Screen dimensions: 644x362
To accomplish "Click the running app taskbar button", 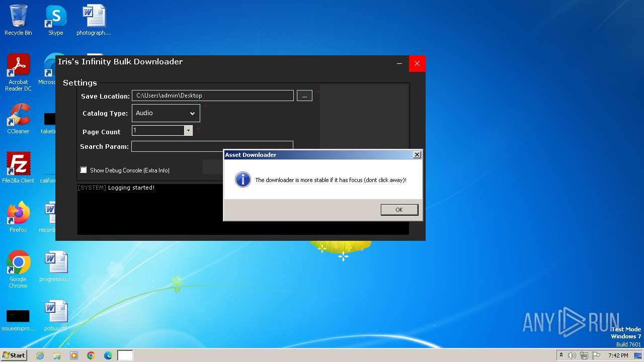I will pyautogui.click(x=125, y=355).
